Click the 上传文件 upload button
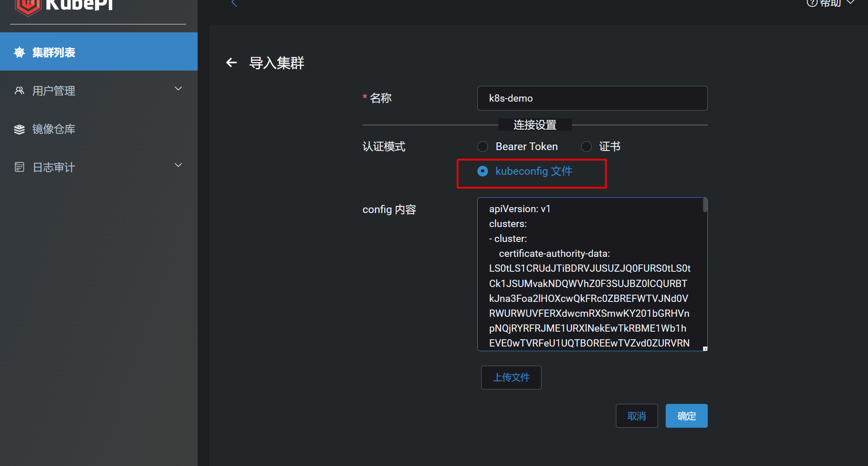This screenshot has height=466, width=868. point(511,378)
